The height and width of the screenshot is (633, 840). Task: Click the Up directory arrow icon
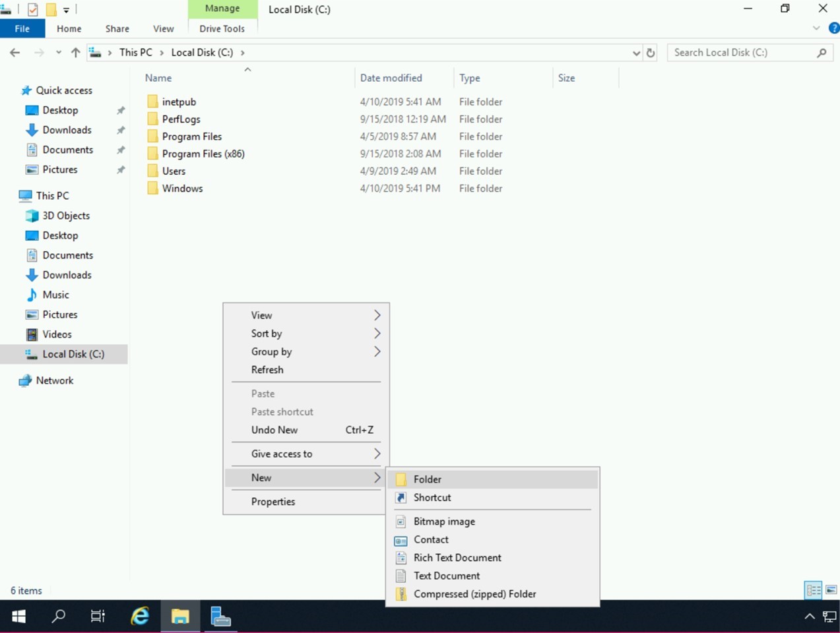coord(75,53)
